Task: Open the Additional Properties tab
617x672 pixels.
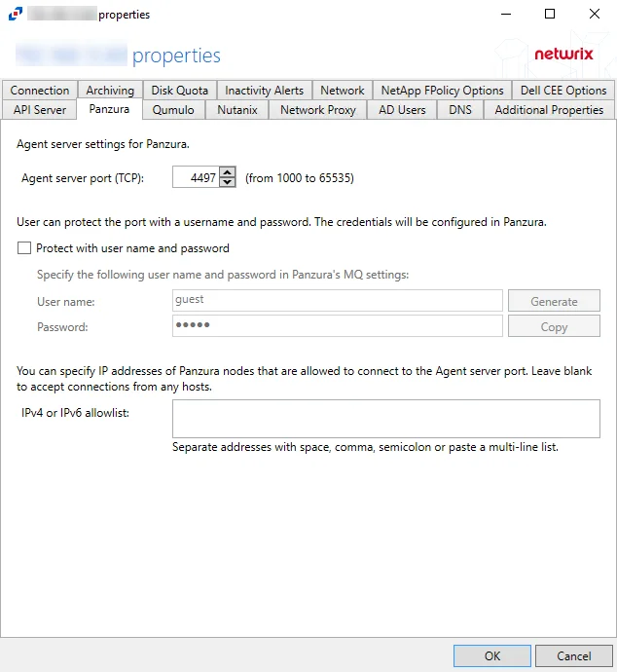Action: [549, 110]
